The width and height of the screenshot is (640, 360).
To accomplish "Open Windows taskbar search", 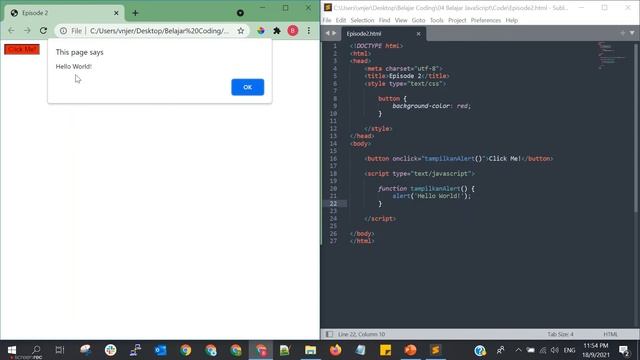I will tap(36, 350).
